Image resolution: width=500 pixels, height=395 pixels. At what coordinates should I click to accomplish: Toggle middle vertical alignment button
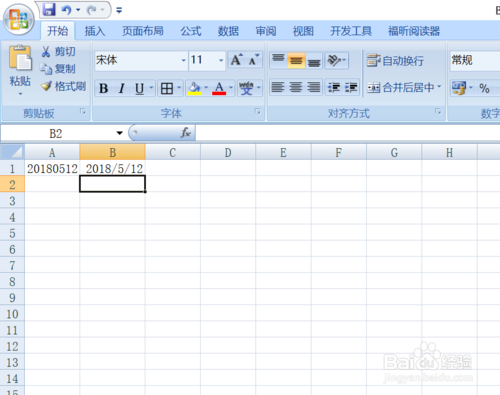(x=296, y=61)
